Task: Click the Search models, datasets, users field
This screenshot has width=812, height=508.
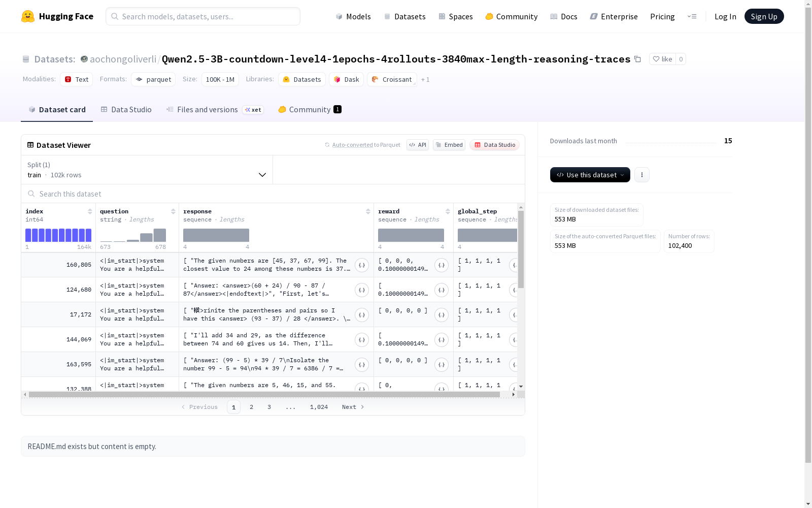Action: (203, 16)
